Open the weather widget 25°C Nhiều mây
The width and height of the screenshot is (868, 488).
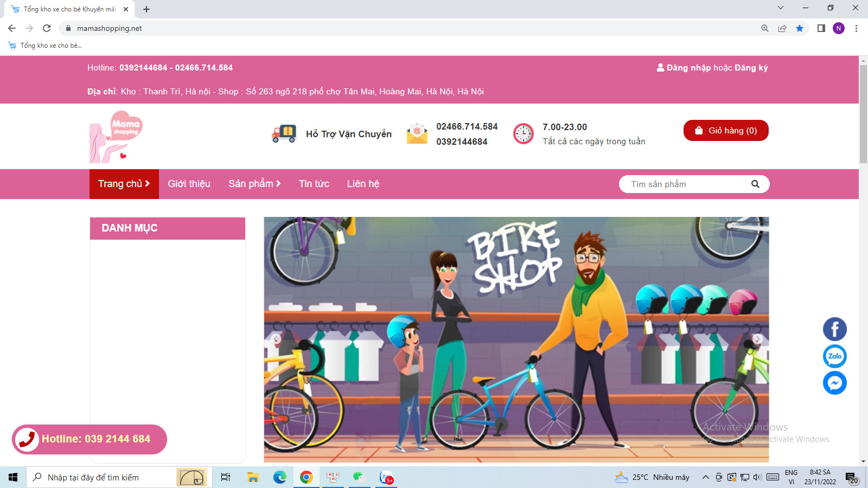pos(652,477)
